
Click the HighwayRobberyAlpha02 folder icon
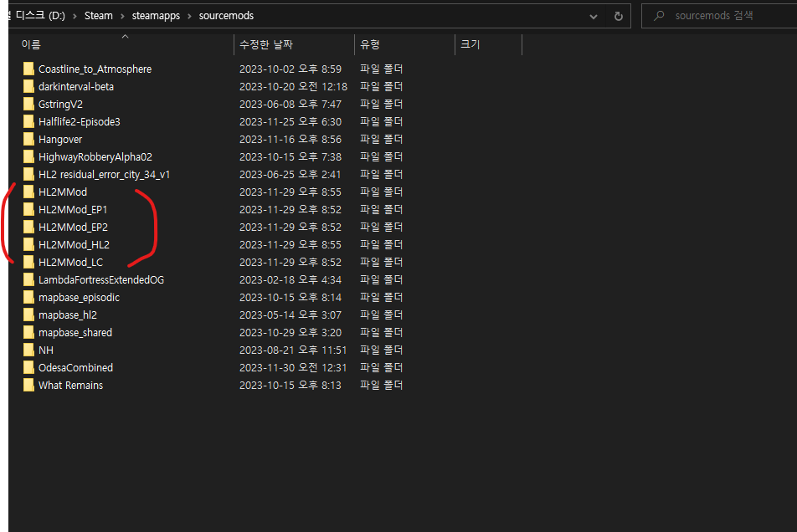coord(28,157)
